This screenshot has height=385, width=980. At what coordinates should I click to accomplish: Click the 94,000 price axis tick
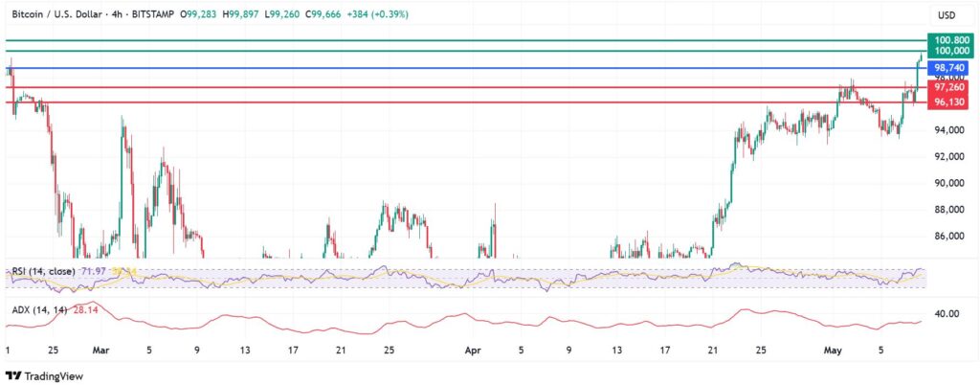click(950, 129)
